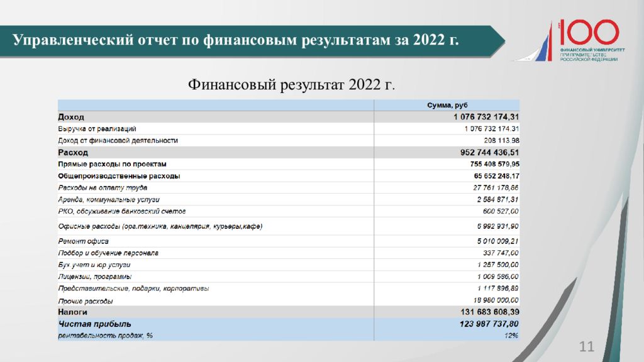
Task: Click the 'Прямые расходы по проектам' row
Action: tap(112, 164)
